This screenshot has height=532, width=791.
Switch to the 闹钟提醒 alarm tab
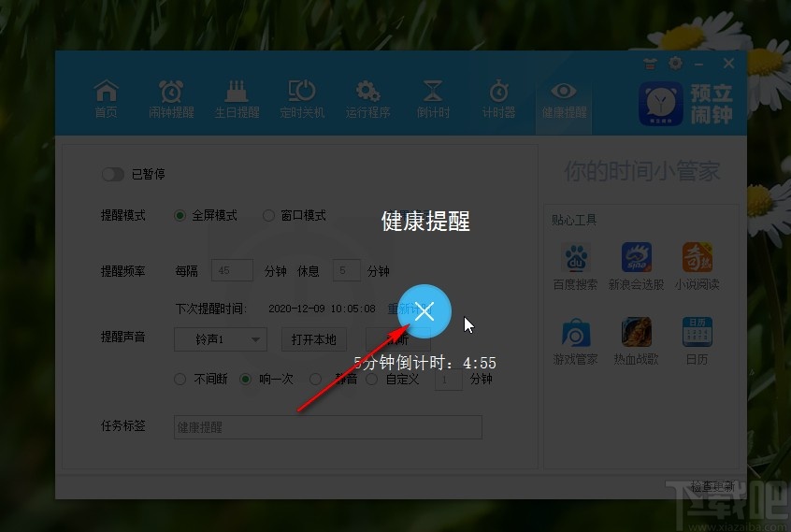tap(171, 99)
